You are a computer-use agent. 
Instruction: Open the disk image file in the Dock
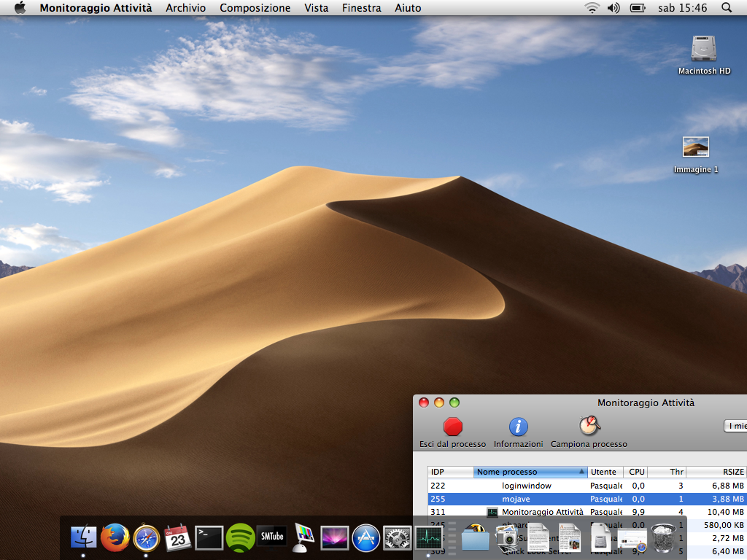point(601,538)
